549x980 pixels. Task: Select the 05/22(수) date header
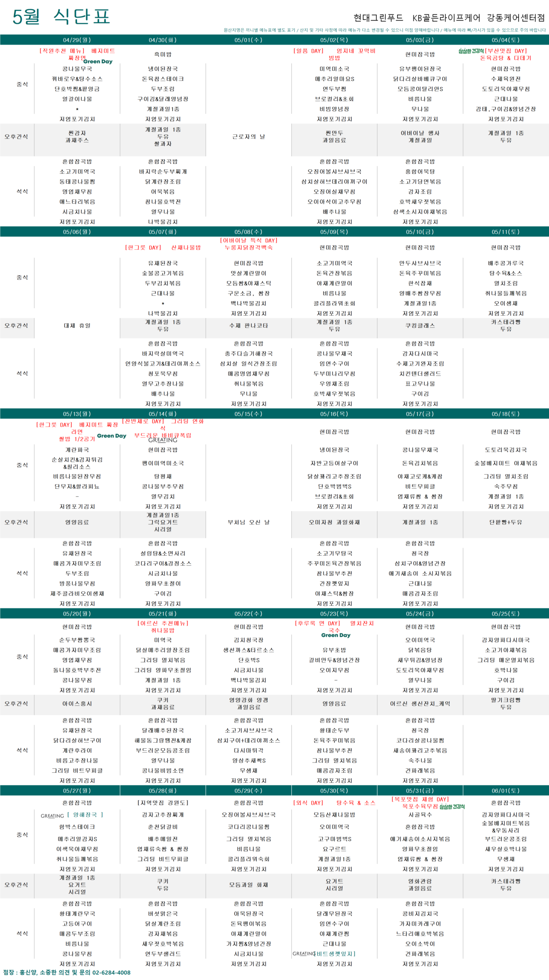click(x=248, y=614)
